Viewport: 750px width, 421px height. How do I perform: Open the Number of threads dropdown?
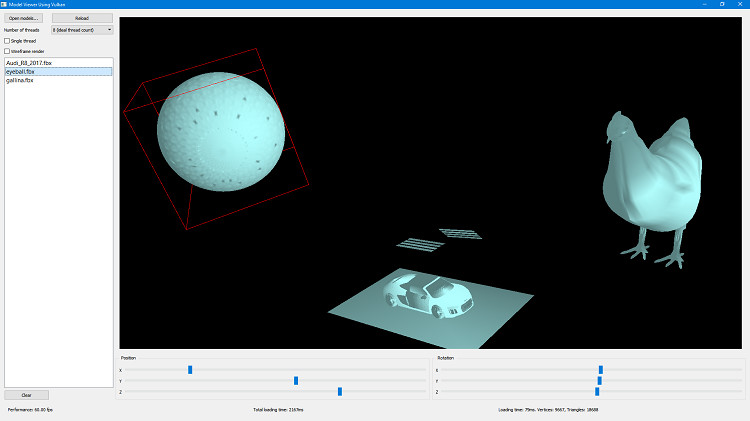coord(82,30)
